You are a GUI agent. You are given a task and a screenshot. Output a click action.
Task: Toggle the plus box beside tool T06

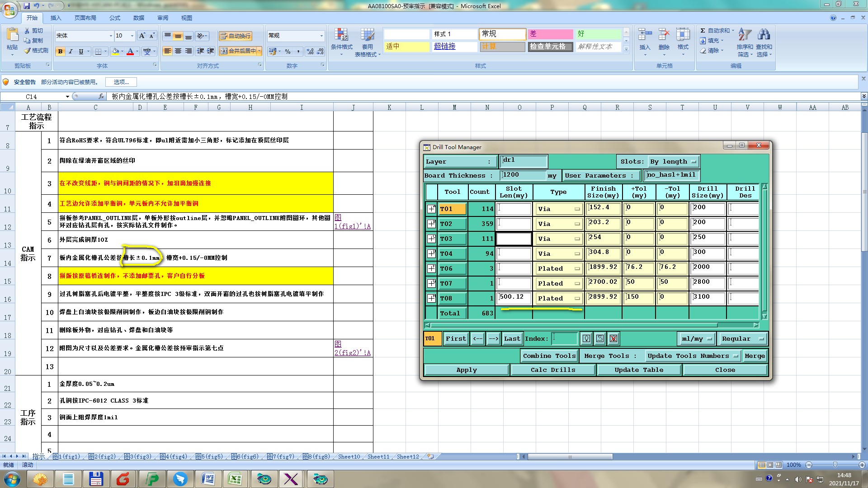coord(431,268)
